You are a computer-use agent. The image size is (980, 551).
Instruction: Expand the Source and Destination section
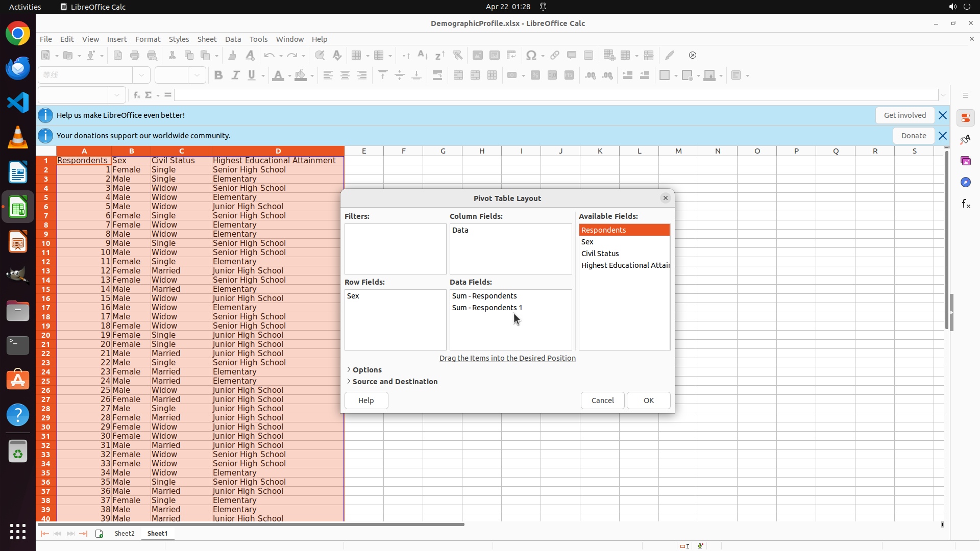click(395, 382)
